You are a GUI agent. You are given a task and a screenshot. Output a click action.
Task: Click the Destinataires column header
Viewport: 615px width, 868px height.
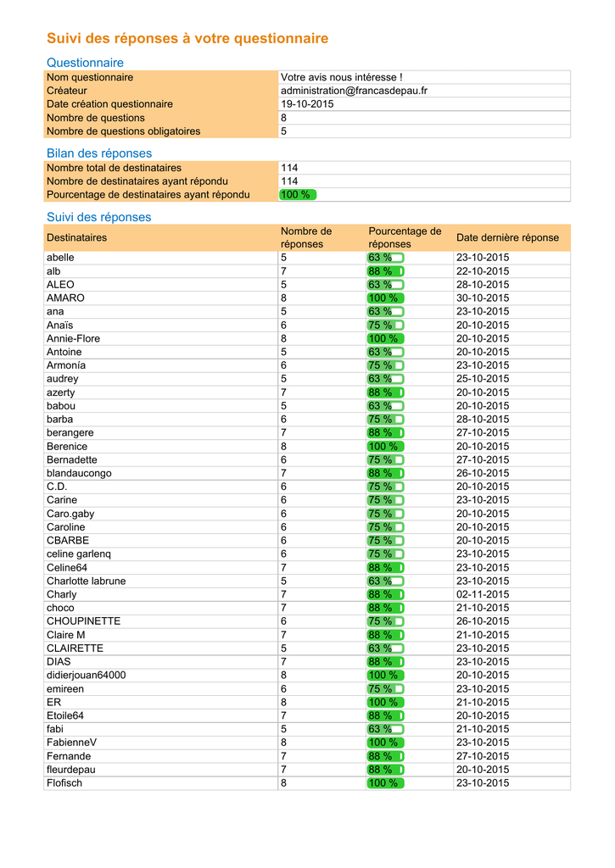coord(76,238)
